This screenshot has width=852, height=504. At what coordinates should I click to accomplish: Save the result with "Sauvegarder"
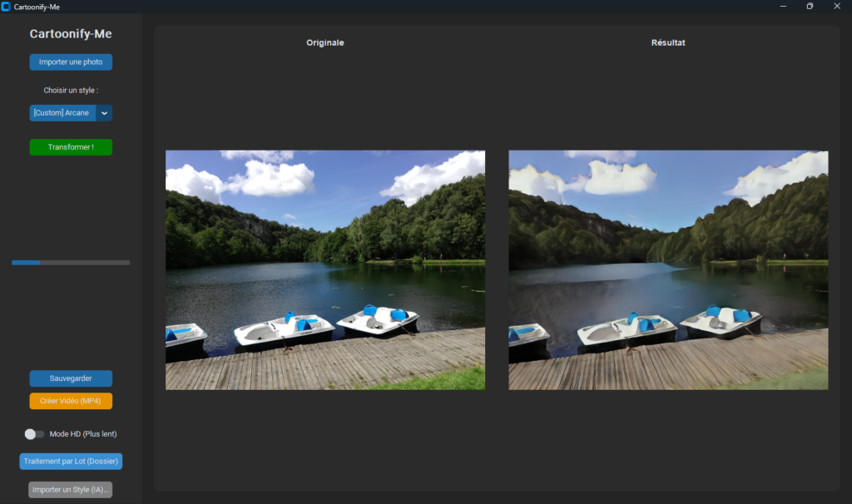pyautogui.click(x=71, y=378)
